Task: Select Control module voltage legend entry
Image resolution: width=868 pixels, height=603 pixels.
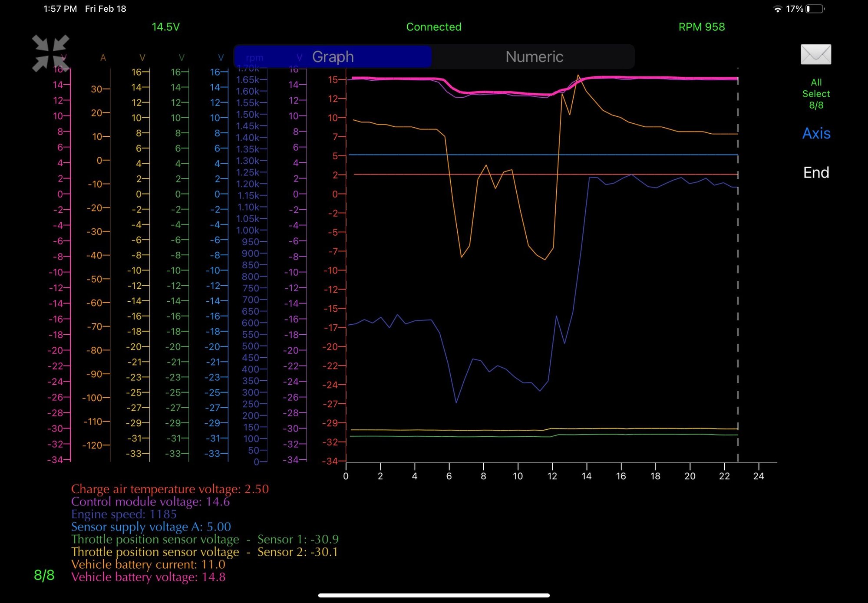Action: click(150, 501)
